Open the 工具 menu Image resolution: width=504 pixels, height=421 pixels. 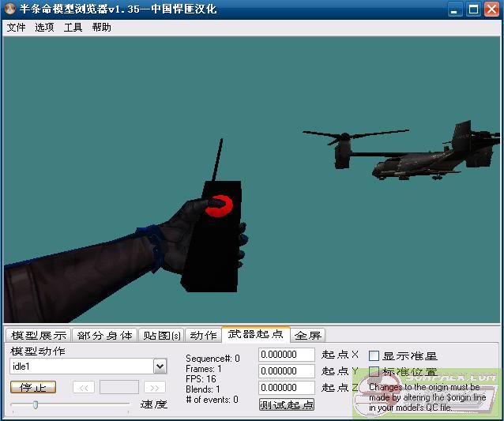point(73,27)
